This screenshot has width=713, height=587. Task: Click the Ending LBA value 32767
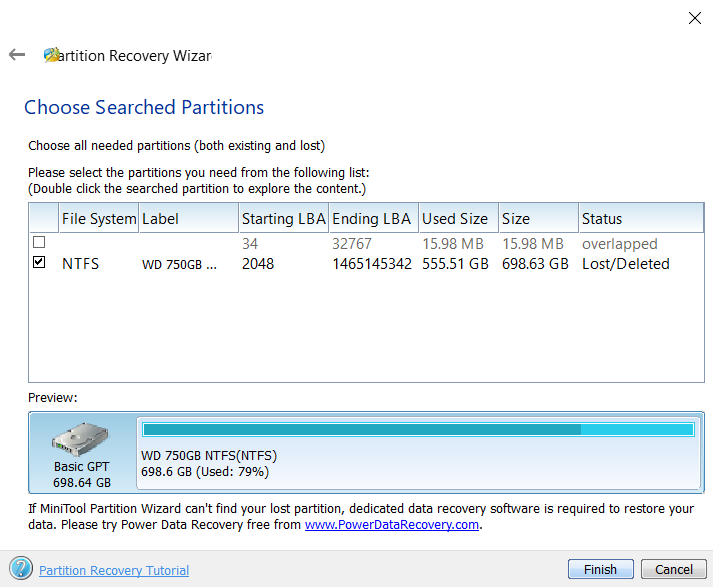[351, 244]
